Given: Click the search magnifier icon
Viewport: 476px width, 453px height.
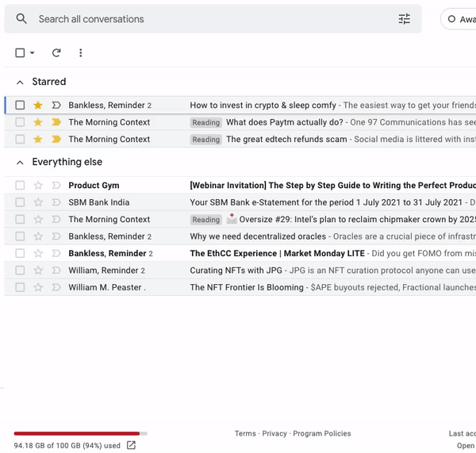Looking at the screenshot, I should point(21,19).
